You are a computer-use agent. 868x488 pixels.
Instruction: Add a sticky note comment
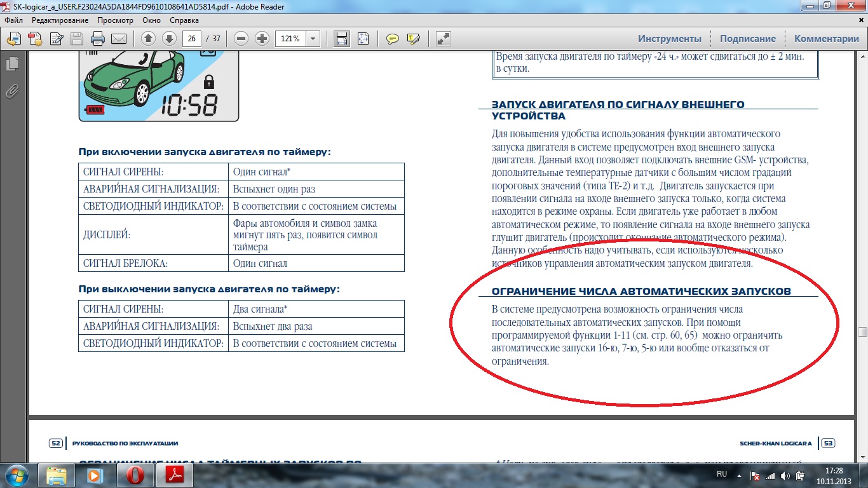[393, 39]
